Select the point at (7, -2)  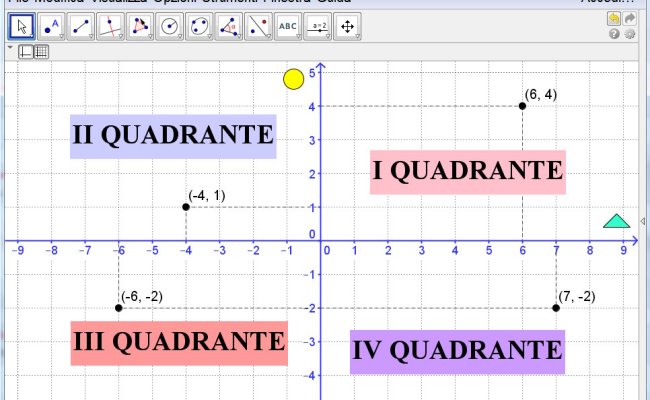(x=556, y=308)
